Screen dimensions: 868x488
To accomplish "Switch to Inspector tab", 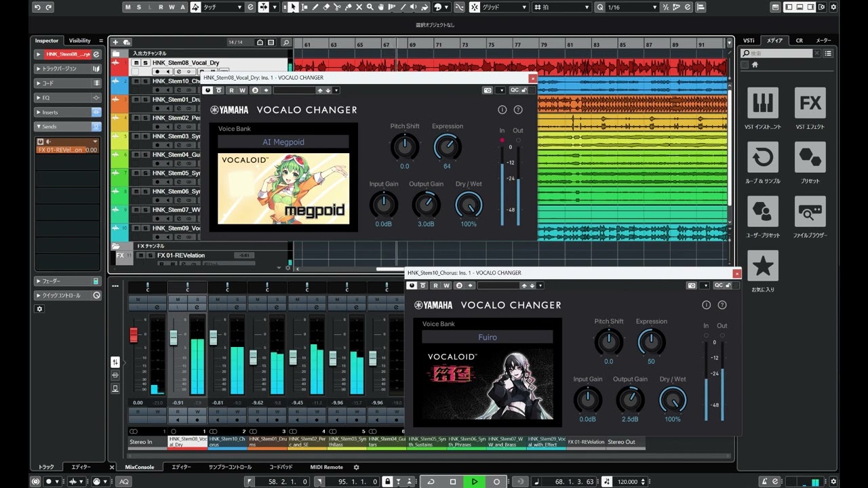I will click(47, 41).
